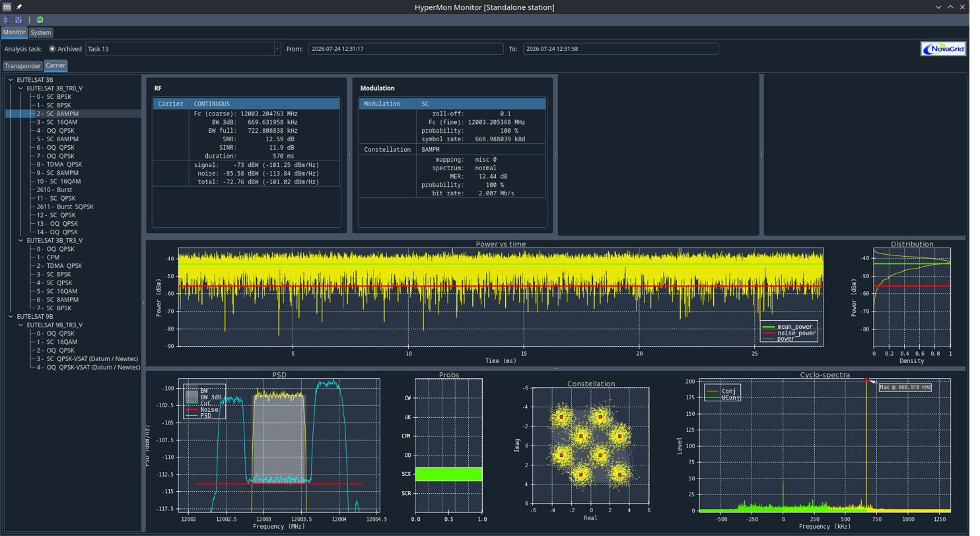Click the list-view toolbar icon
The width and height of the screenshot is (980, 536).
tap(7, 20)
